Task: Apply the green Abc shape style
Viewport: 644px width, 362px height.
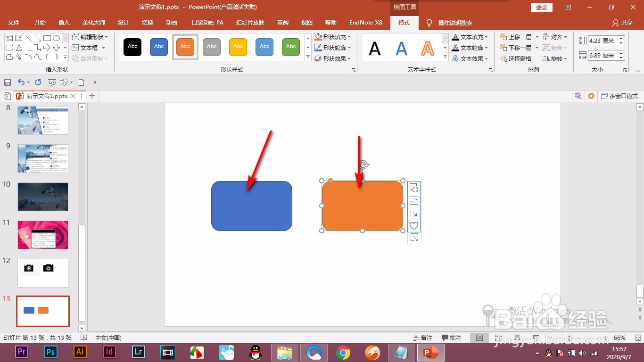Action: [x=291, y=47]
